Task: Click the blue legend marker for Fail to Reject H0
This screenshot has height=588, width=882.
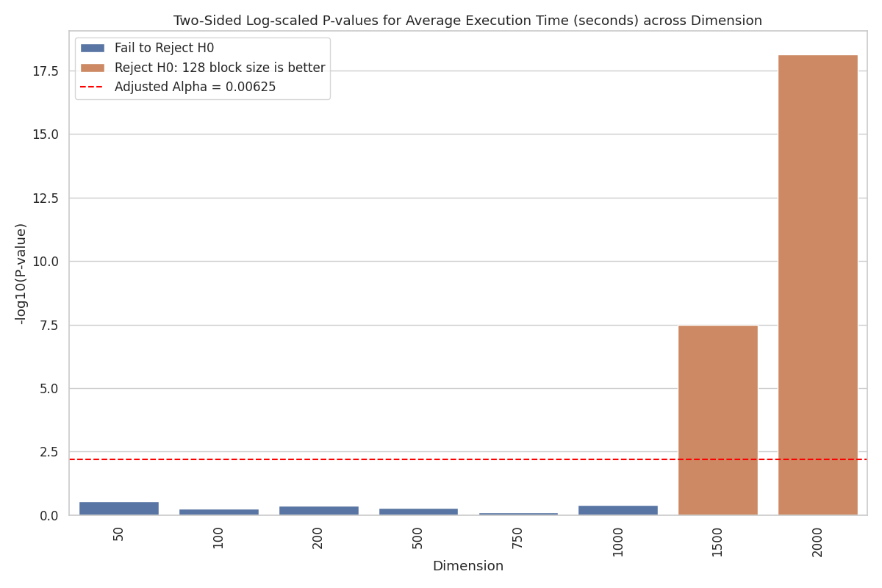Action: pos(93,46)
